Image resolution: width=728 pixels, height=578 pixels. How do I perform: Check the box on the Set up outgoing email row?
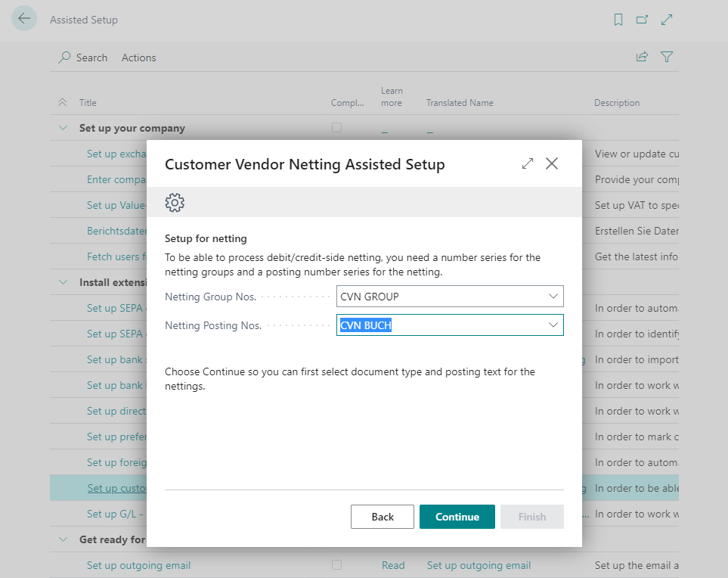(336, 565)
